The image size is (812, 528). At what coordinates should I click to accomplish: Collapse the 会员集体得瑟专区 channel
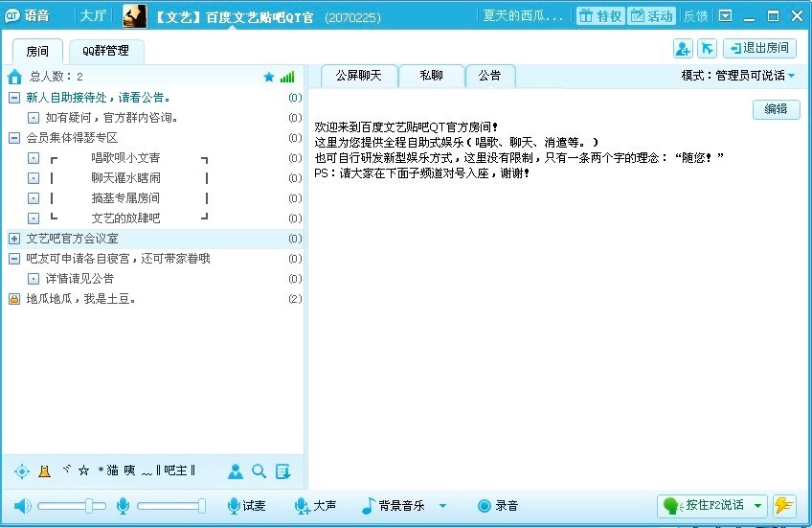[14, 138]
